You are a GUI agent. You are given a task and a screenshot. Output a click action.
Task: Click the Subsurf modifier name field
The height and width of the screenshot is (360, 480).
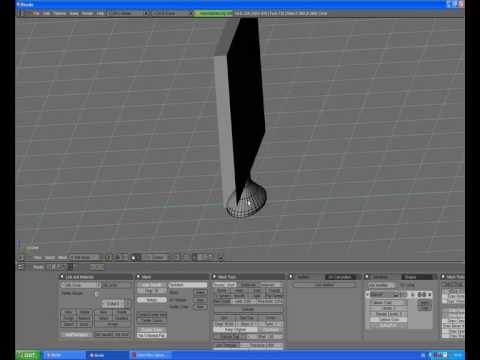pyautogui.click(x=382, y=295)
